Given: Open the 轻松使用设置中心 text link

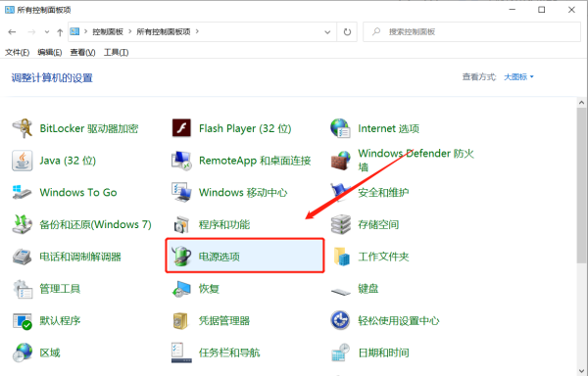Looking at the screenshot, I should [399, 321].
